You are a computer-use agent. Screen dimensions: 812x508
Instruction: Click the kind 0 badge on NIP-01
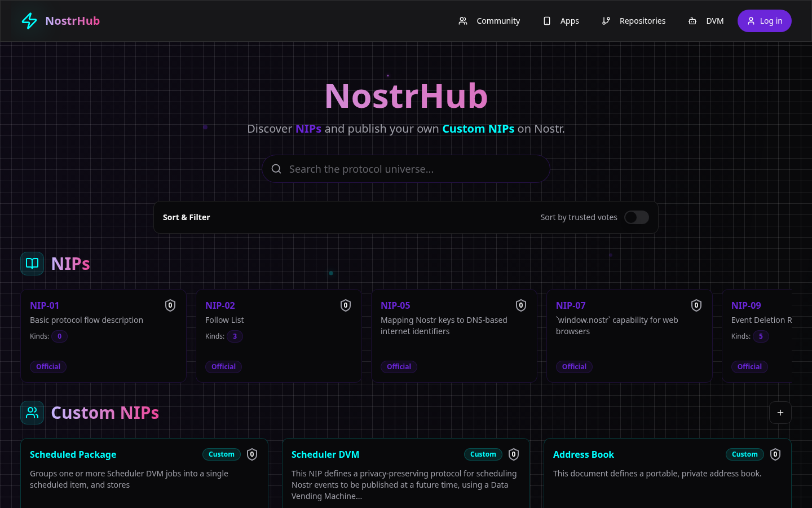tap(59, 336)
